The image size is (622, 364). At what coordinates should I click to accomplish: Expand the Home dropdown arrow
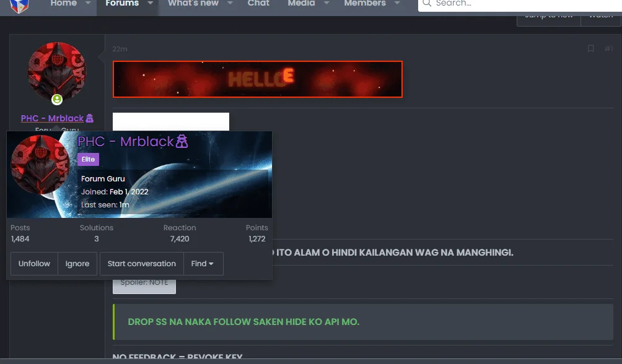(88, 4)
